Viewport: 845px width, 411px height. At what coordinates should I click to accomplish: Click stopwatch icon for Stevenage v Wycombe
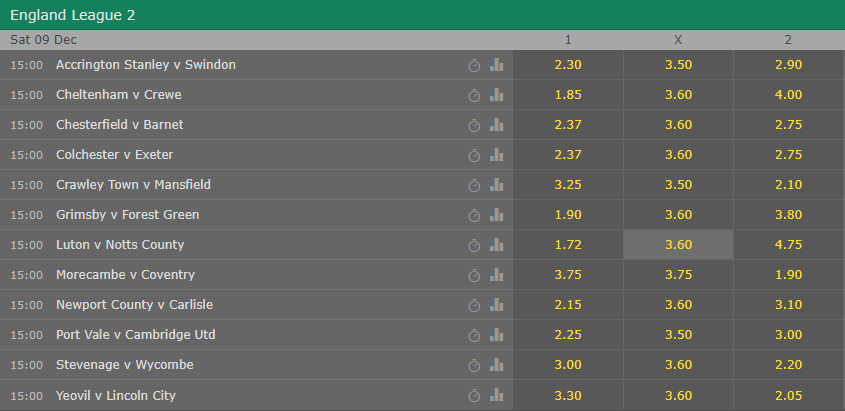point(474,366)
